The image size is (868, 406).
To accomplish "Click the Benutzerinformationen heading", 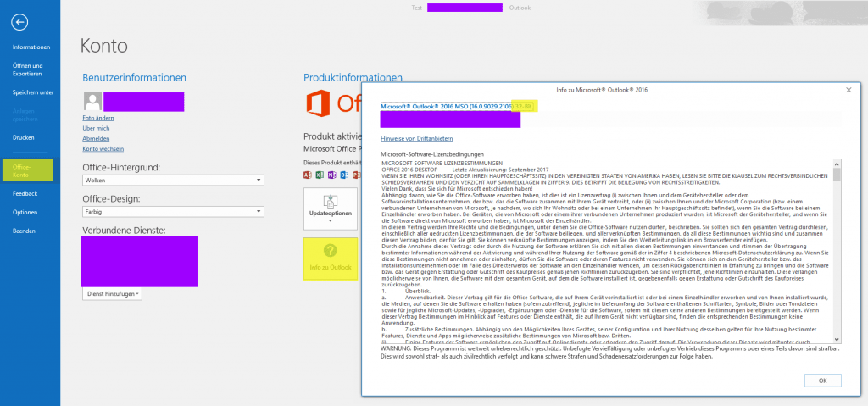I will click(x=135, y=77).
